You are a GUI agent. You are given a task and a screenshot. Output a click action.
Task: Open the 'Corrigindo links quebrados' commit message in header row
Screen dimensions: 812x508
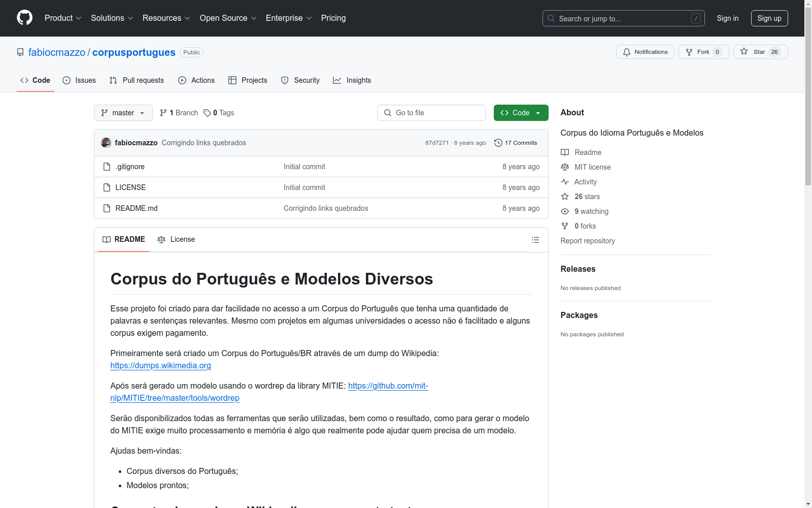(x=204, y=143)
